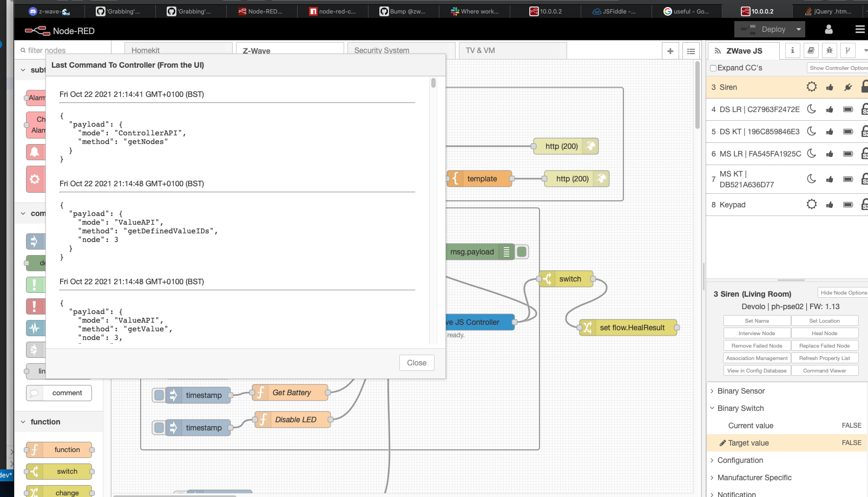This screenshot has height=497, width=868.
Task: Trigger the inject button for Disable LED timestamp
Action: pos(159,428)
